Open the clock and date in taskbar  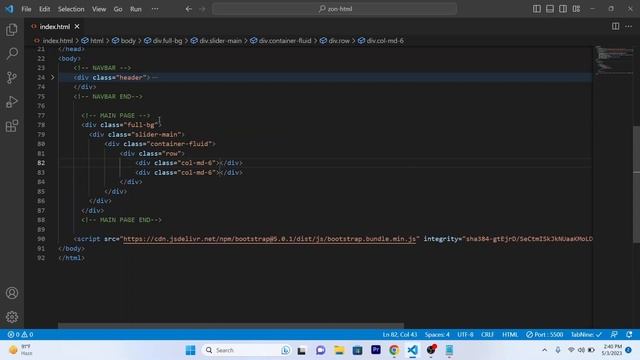tap(611, 350)
